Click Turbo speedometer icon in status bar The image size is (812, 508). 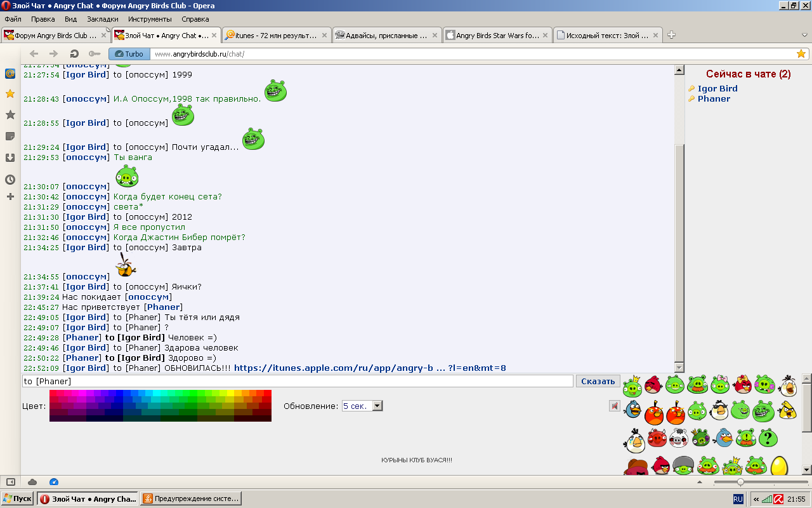(x=53, y=482)
